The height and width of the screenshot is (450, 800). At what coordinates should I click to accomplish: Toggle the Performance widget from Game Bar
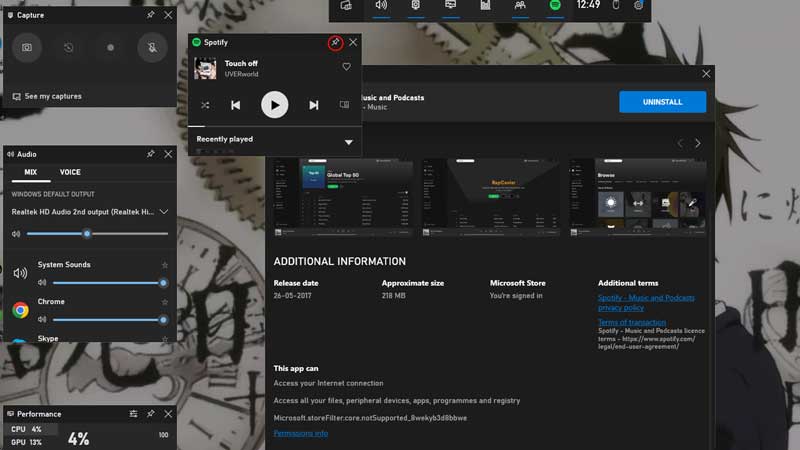coord(451,6)
